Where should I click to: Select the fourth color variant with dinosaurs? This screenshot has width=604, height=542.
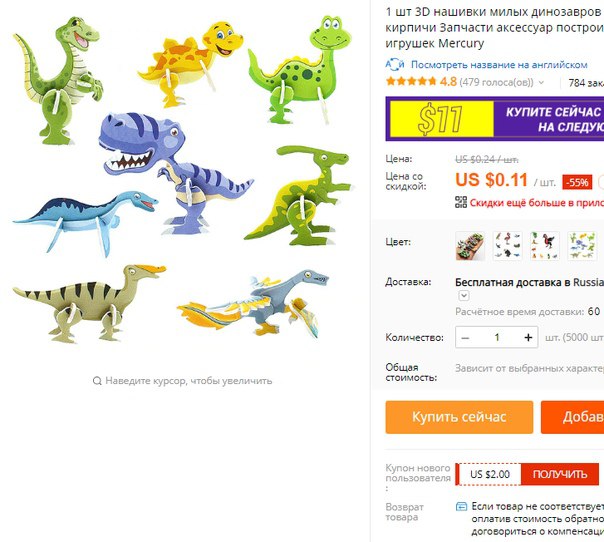click(x=582, y=246)
